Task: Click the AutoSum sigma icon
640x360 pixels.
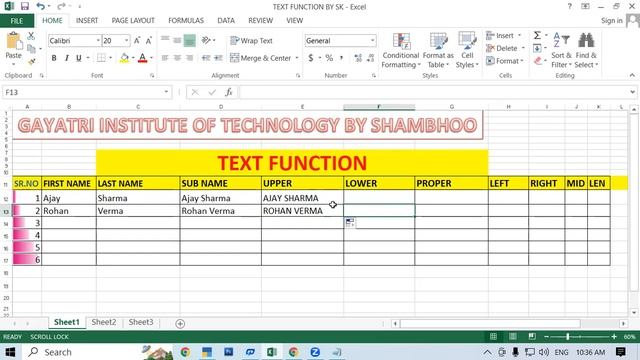Action: pyautogui.click(x=537, y=36)
